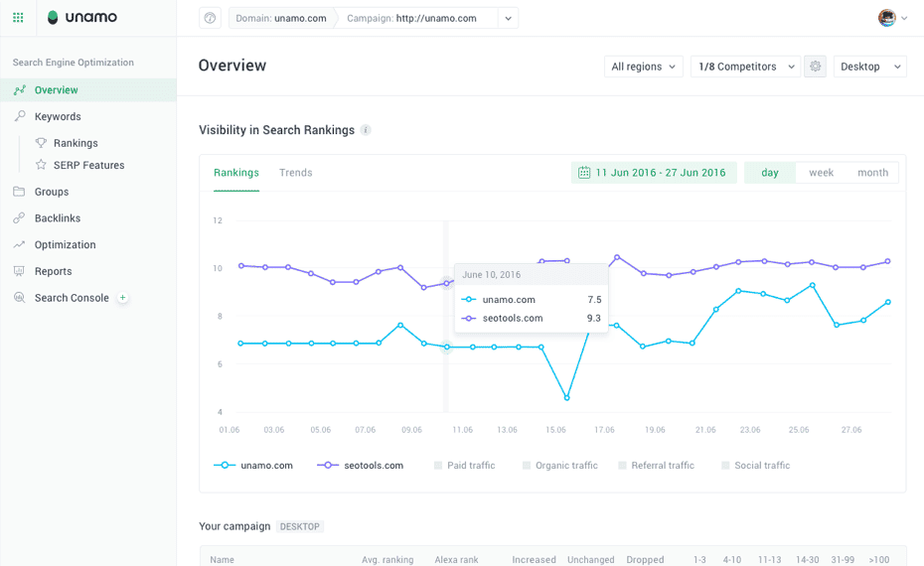This screenshot has height=566, width=924.
Task: Go to Groups section
Action: coord(52,192)
